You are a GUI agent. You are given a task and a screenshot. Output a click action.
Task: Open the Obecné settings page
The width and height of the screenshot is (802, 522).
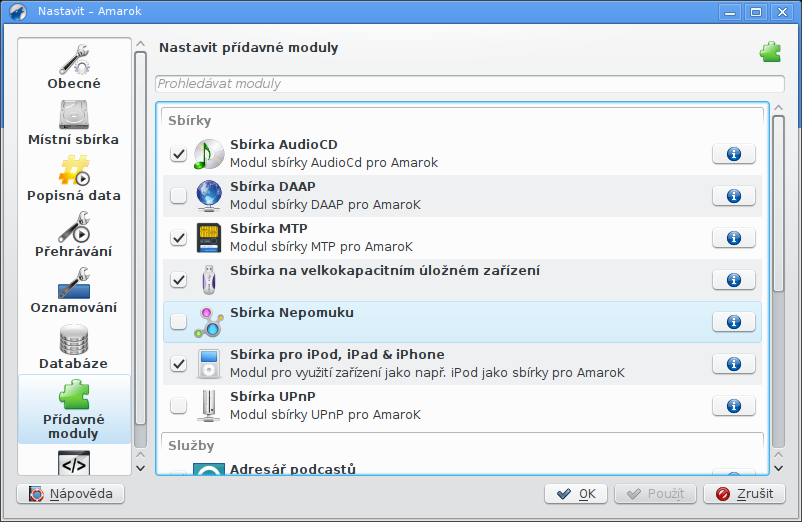(x=74, y=67)
